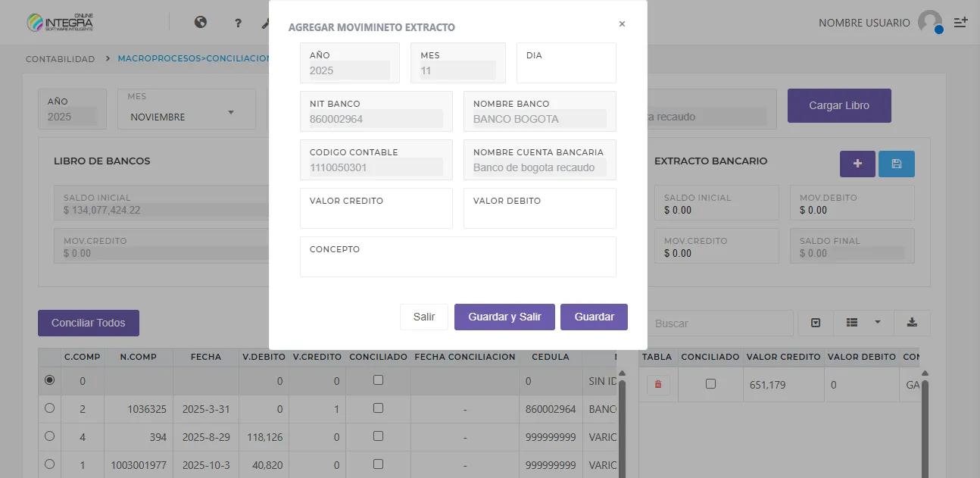Open the column list view dropdown
The height and width of the screenshot is (478, 980).
coord(863,323)
